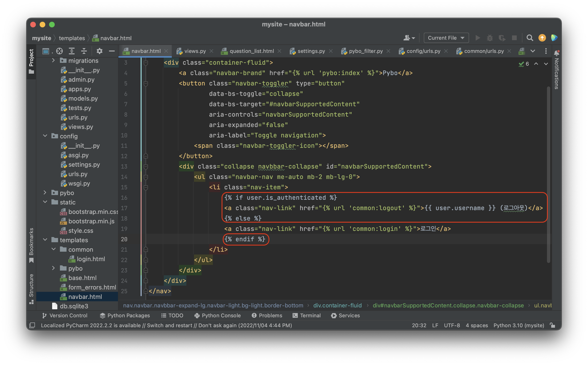Viewport: 588px width, 365px height.
Task: Open login.html in the project tree
Action: 91,259
